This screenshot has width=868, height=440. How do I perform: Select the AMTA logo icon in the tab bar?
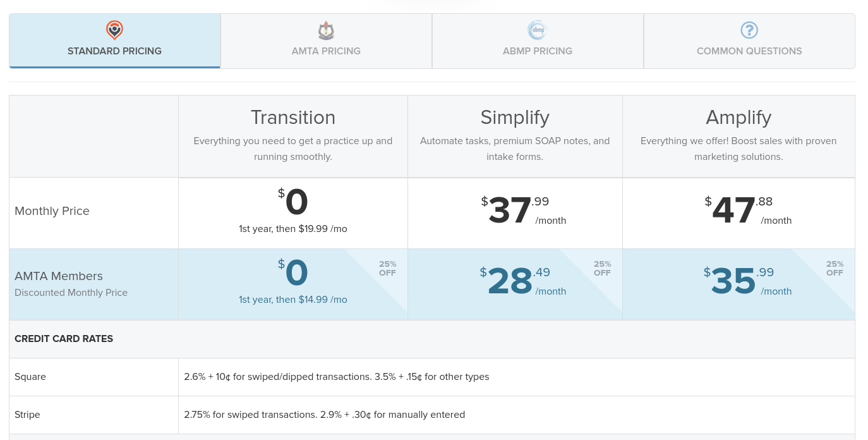[x=326, y=30]
